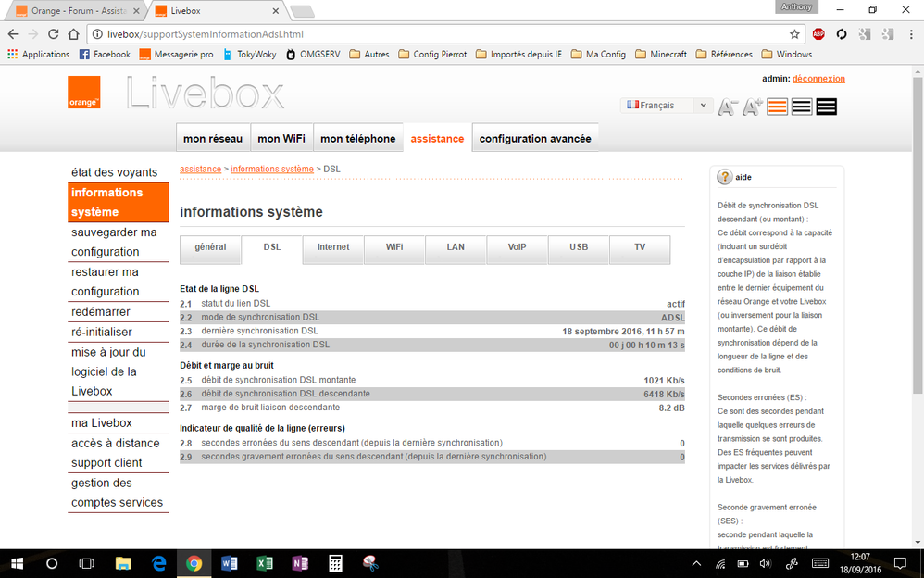
Task: Click the Orange logo
Action: [x=83, y=92]
